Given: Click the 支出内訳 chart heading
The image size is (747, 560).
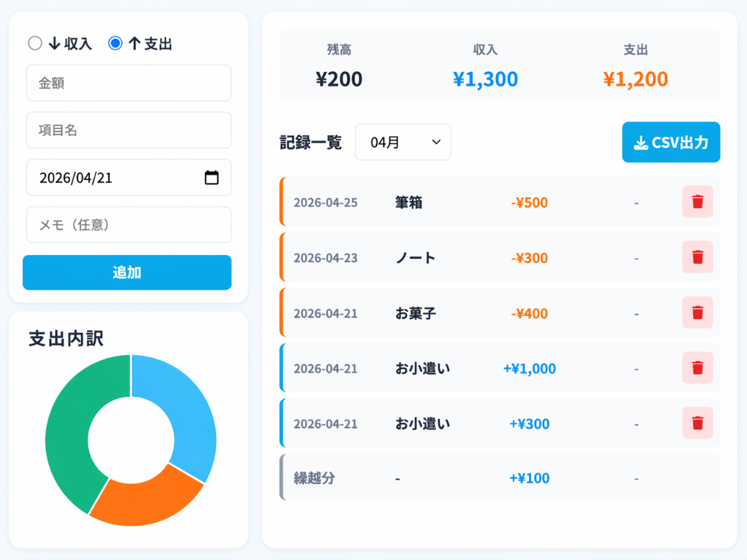Looking at the screenshot, I should click(x=66, y=338).
